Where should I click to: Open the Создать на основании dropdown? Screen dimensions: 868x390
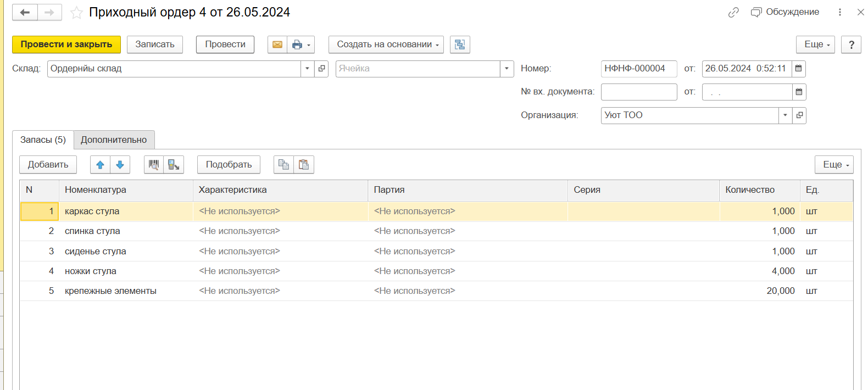(387, 44)
